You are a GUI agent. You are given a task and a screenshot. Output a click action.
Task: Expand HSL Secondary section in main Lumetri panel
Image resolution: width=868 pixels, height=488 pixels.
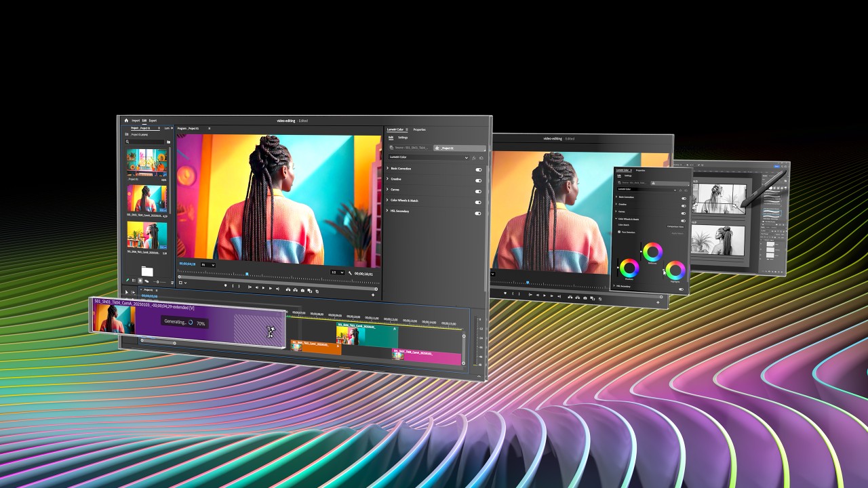tap(388, 211)
